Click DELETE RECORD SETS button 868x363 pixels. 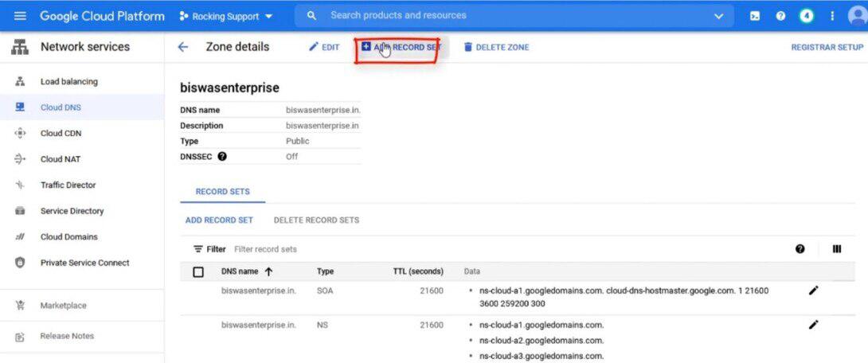(316, 221)
